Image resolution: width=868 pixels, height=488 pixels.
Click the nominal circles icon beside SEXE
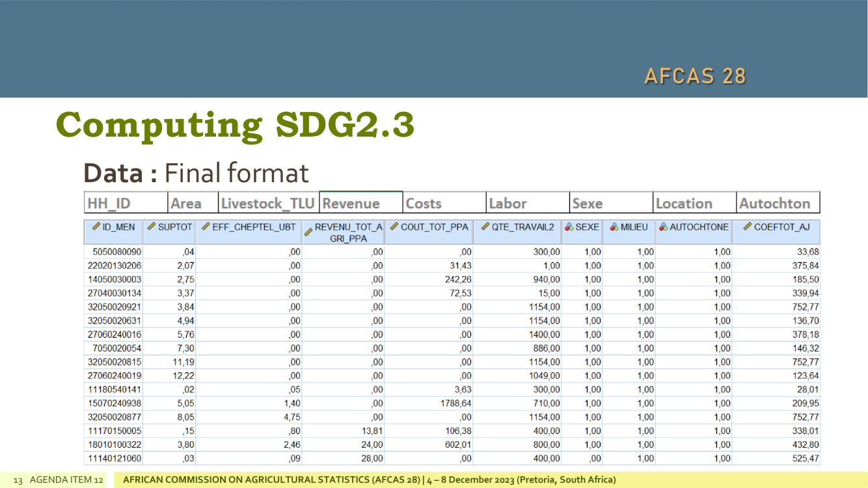coord(569,227)
